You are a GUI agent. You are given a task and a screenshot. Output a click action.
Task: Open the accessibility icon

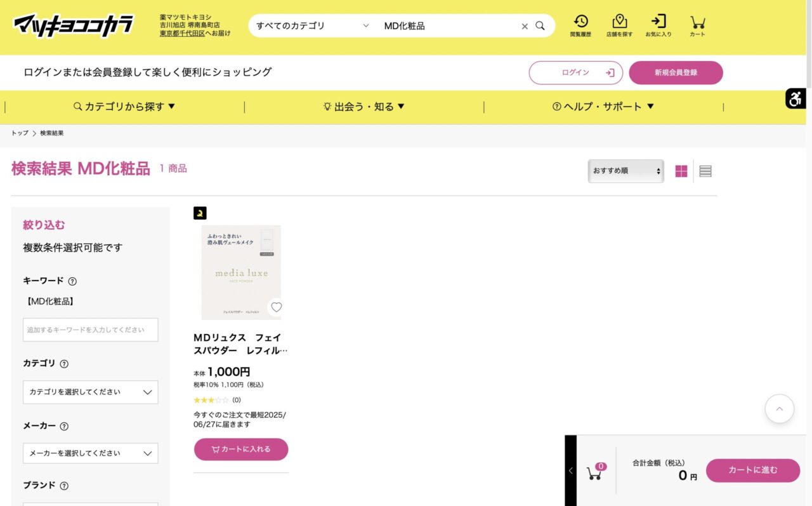click(x=796, y=99)
